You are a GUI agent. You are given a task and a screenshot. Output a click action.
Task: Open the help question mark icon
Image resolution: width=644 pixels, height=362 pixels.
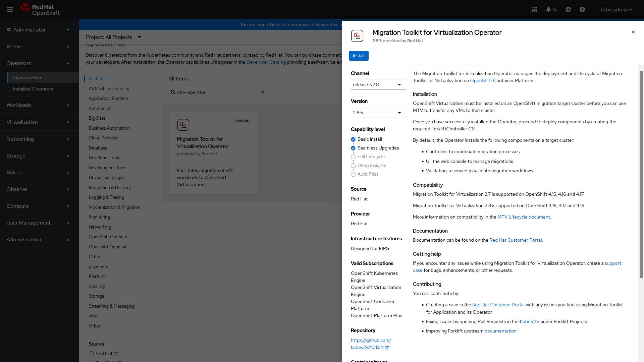click(x=582, y=9)
